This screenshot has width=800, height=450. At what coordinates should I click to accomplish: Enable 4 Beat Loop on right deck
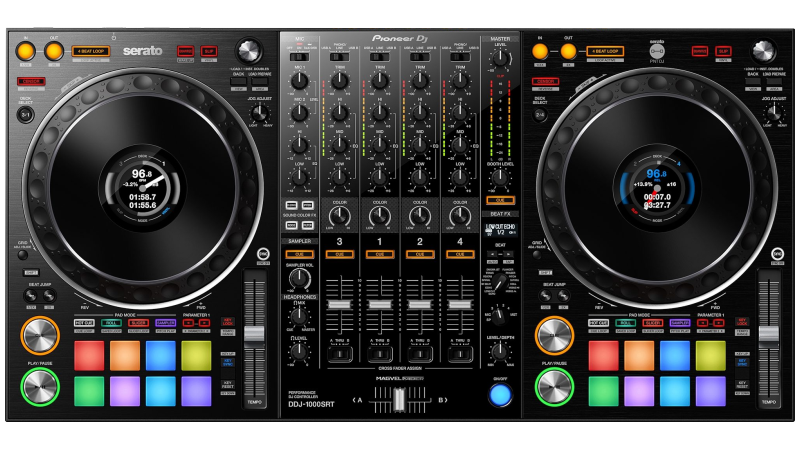pos(605,51)
